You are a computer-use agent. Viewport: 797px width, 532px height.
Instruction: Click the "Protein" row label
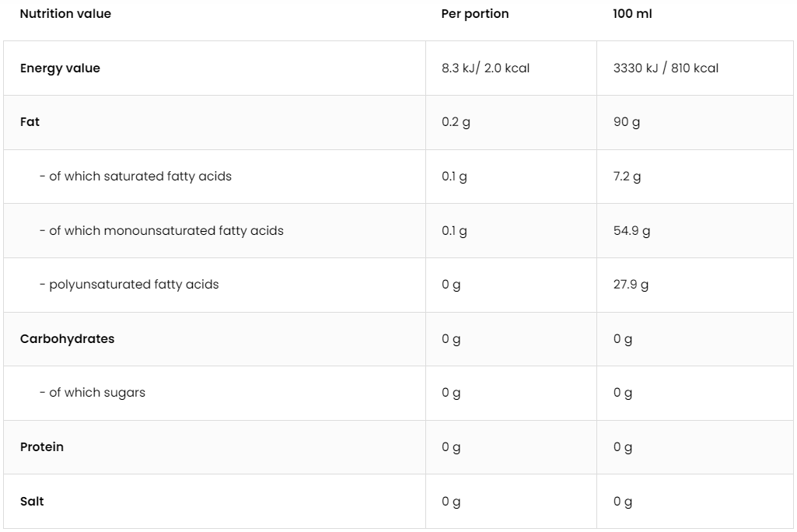tap(42, 447)
